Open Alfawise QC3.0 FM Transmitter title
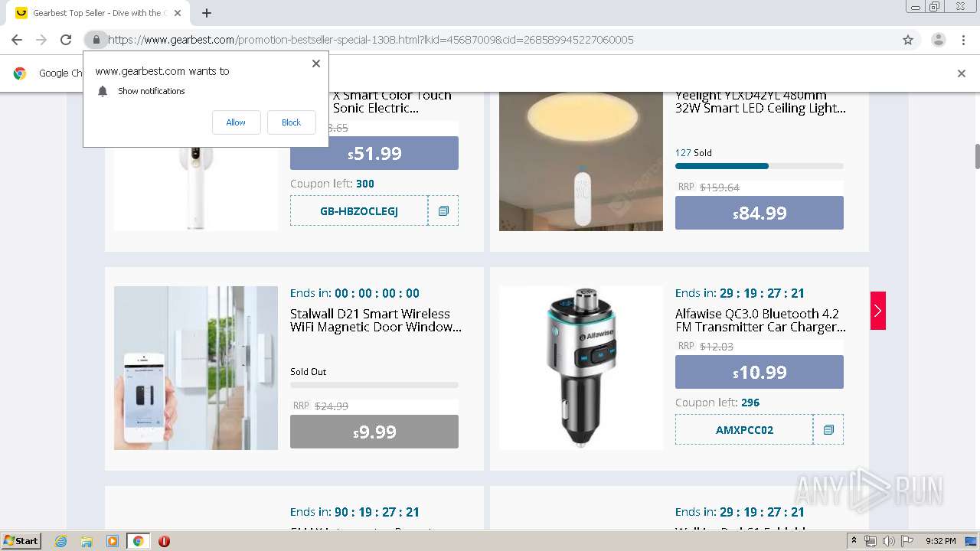 point(761,321)
